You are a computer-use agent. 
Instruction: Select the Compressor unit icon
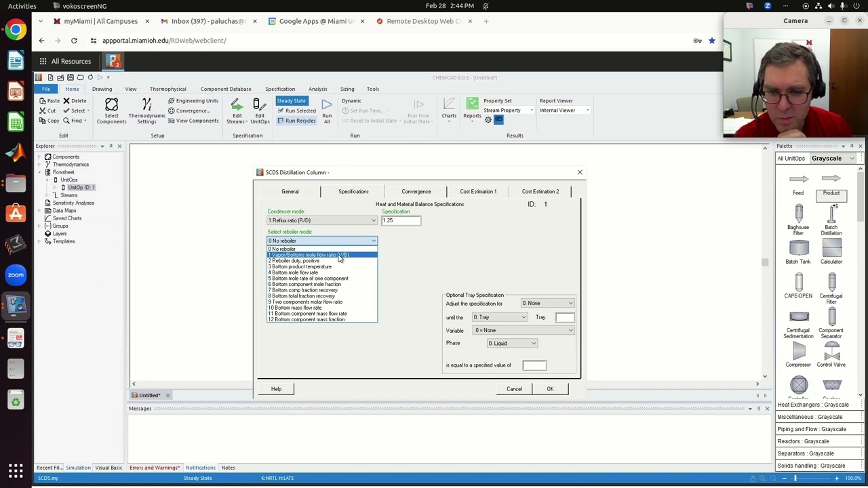798,351
